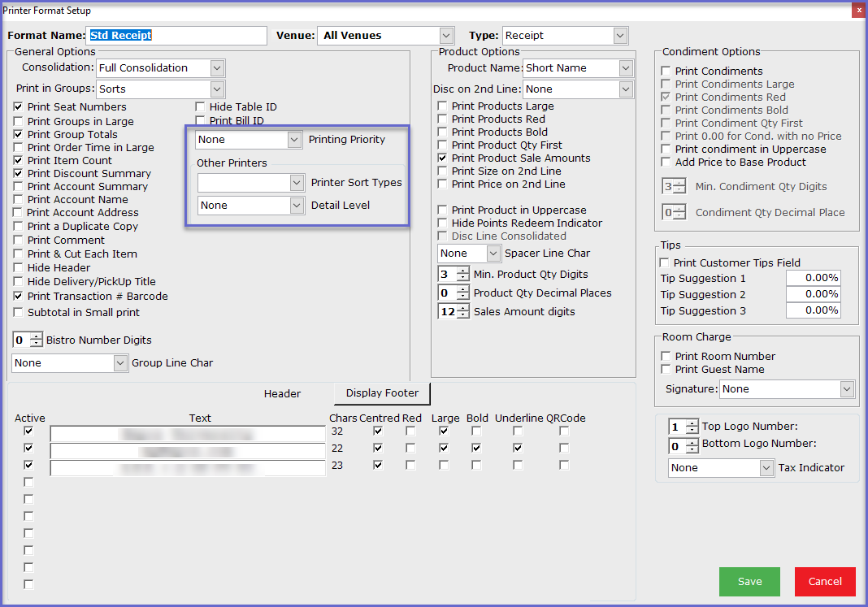Open the Type dropdown showing Receipt
This screenshot has height=607, width=868.
coord(565,36)
